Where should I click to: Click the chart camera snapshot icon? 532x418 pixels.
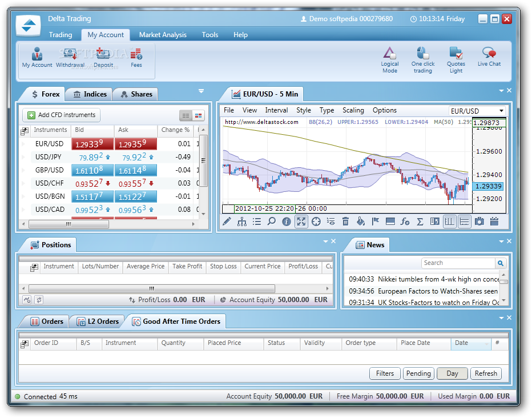coord(479,222)
